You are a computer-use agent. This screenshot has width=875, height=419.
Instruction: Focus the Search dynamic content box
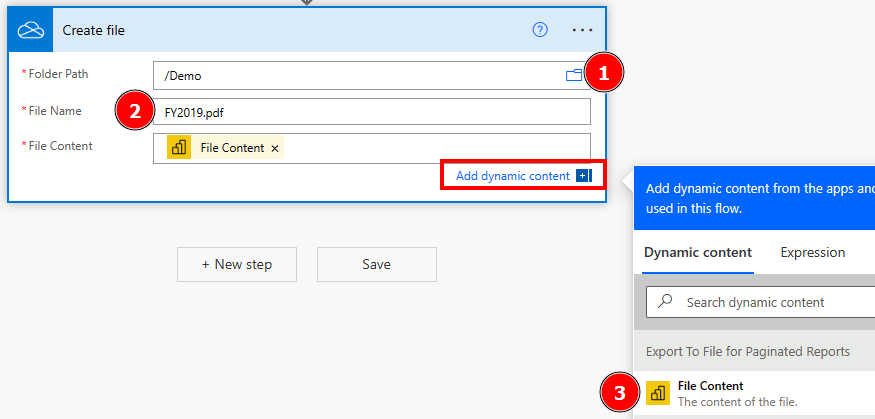pos(770,302)
